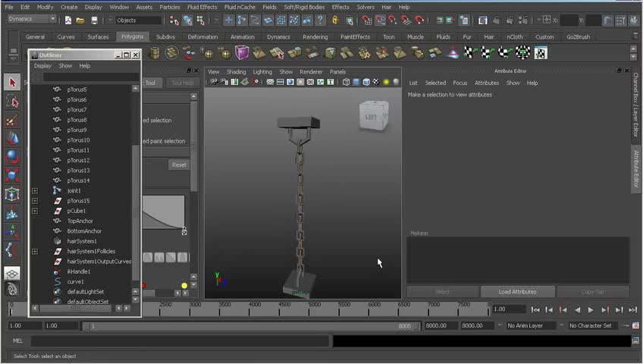Image resolution: width=643 pixels, height=364 pixels.
Task: Click the lock selection icon
Action: point(335,20)
